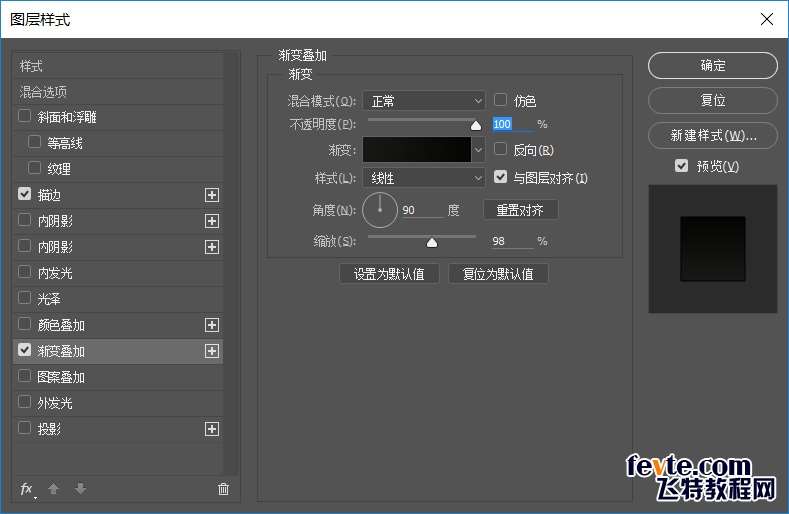Enable the 投影 checkbox
The width and height of the screenshot is (789, 514).
coord(24,428)
